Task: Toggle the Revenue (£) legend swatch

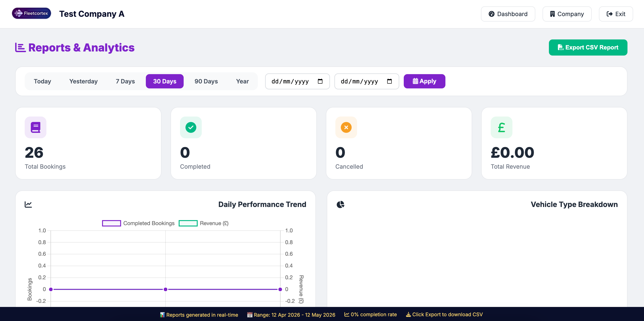Action: pyautogui.click(x=188, y=223)
